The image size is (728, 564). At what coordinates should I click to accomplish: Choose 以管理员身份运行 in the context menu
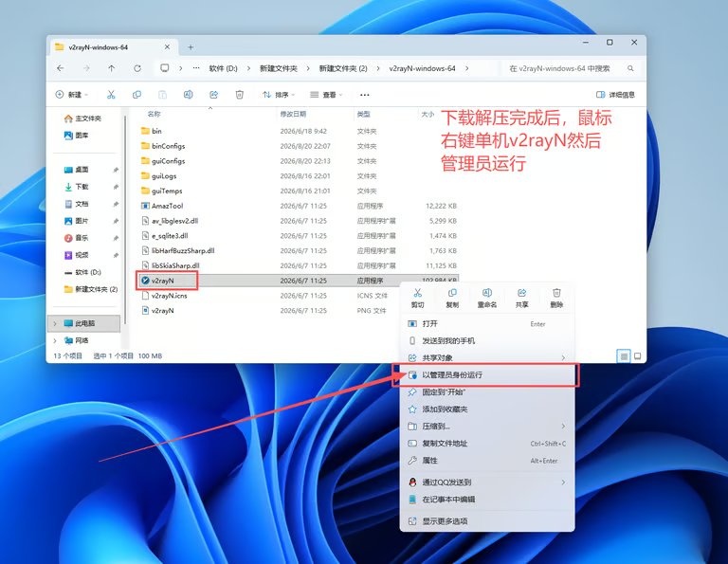(x=487, y=374)
